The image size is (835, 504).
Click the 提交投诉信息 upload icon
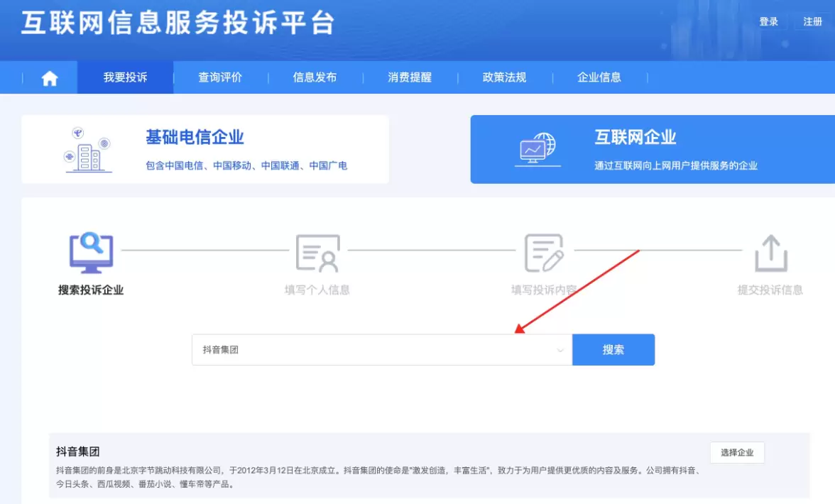click(x=770, y=253)
